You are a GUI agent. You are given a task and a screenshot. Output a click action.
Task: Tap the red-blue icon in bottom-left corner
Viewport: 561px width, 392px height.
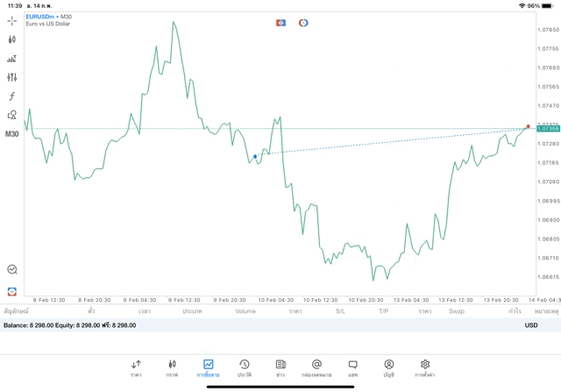pos(12,290)
